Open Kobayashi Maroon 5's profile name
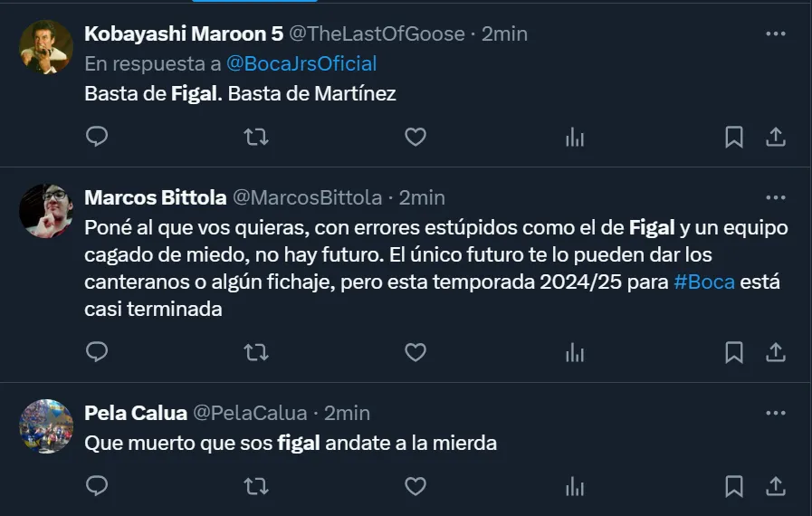Viewport: 812px width, 516px height. pos(183,33)
